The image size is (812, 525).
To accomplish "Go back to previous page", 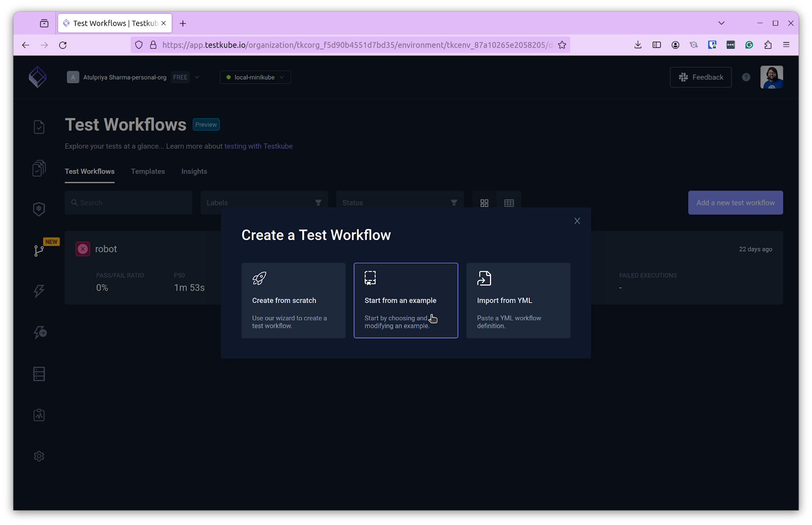I will click(x=26, y=45).
